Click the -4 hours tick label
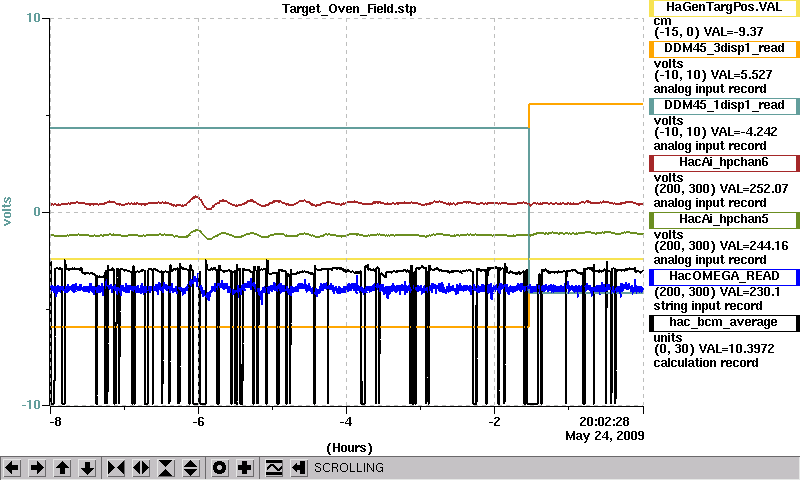 point(346,422)
